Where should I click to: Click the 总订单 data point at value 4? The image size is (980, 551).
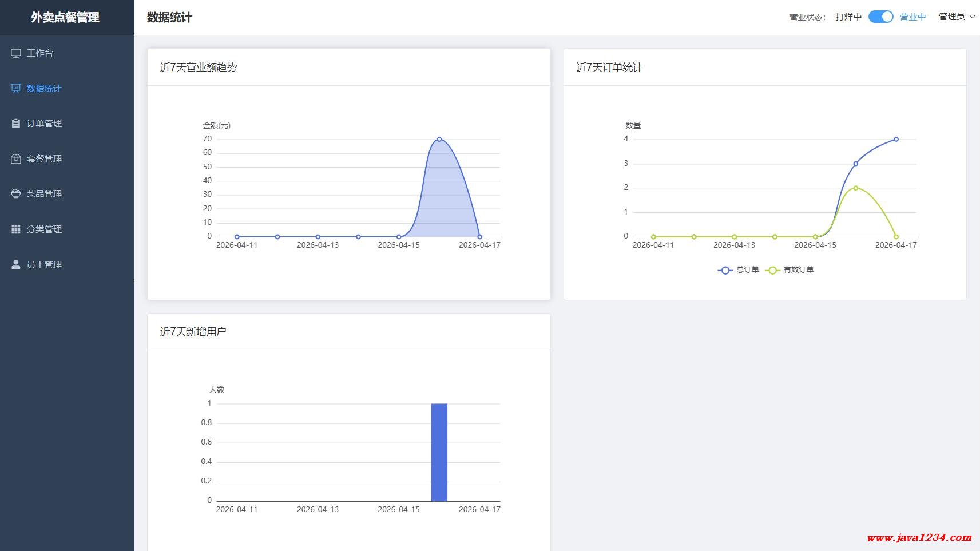[x=896, y=139]
